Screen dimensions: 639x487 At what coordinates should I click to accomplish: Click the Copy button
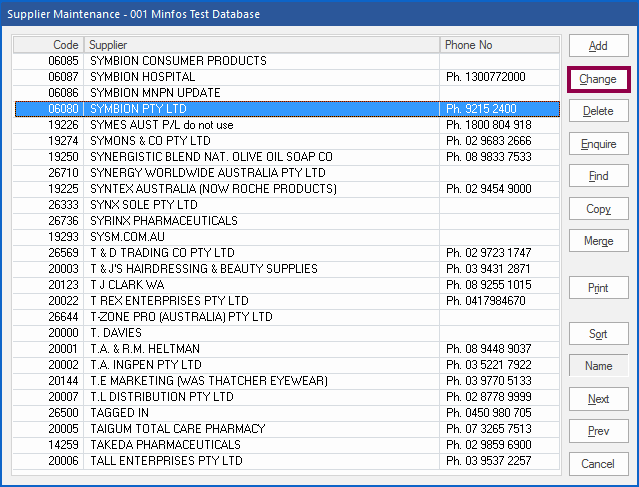click(x=598, y=209)
